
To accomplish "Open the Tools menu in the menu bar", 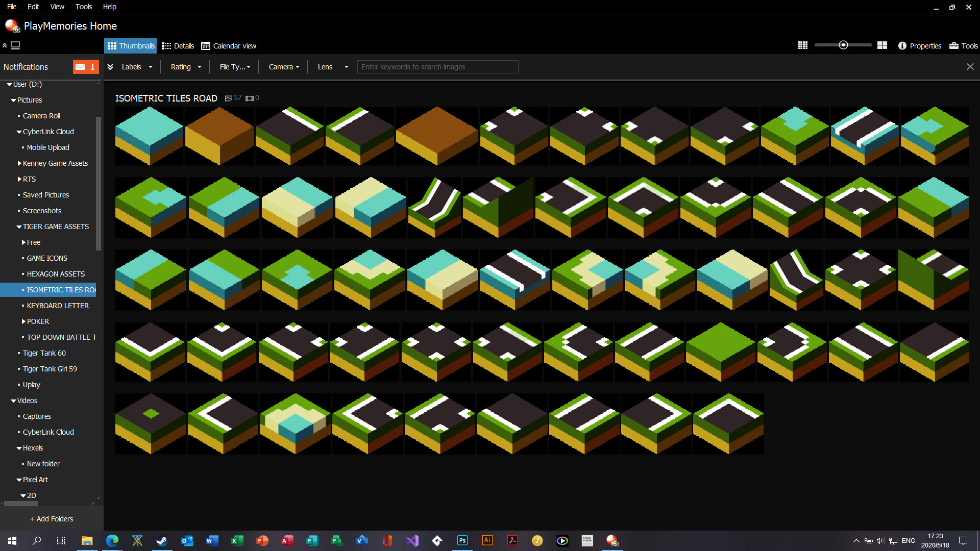I will point(83,7).
